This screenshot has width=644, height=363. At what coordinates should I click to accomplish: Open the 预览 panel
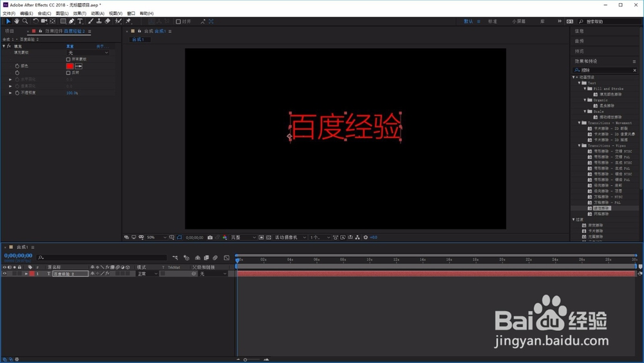pos(579,52)
